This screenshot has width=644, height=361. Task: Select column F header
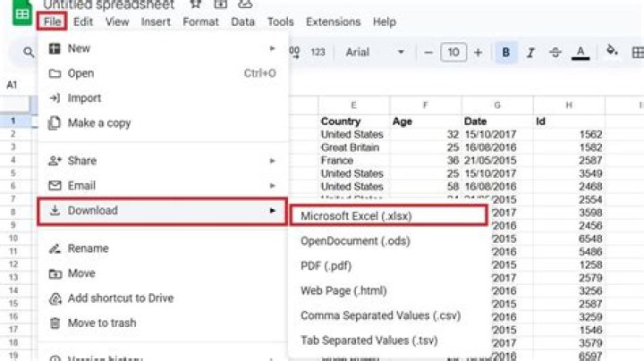pyautogui.click(x=426, y=105)
